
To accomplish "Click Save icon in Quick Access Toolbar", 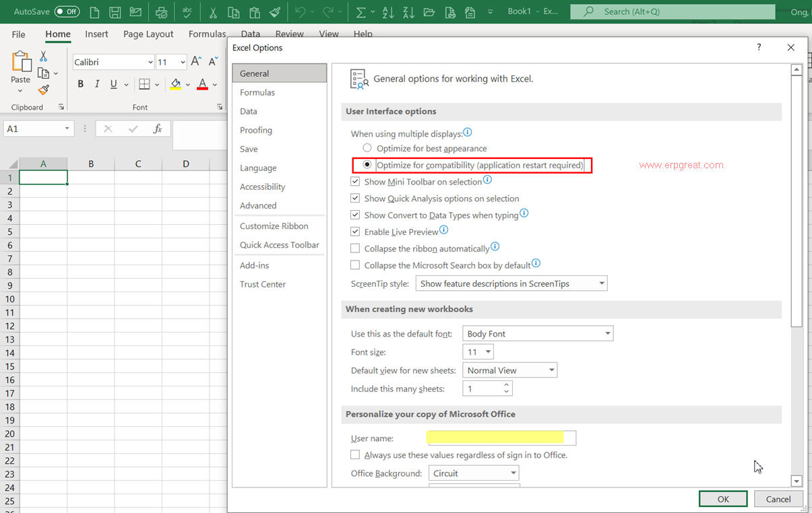I will pyautogui.click(x=115, y=12).
